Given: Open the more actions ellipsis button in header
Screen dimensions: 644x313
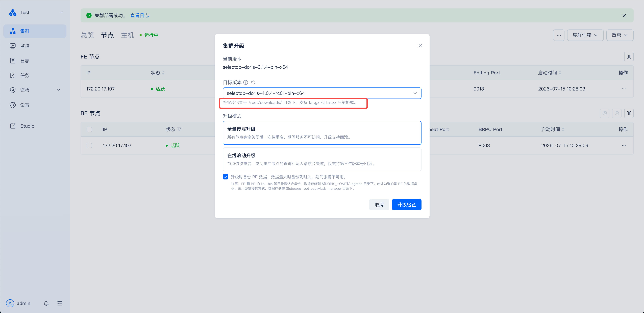Looking at the screenshot, I should [558, 35].
